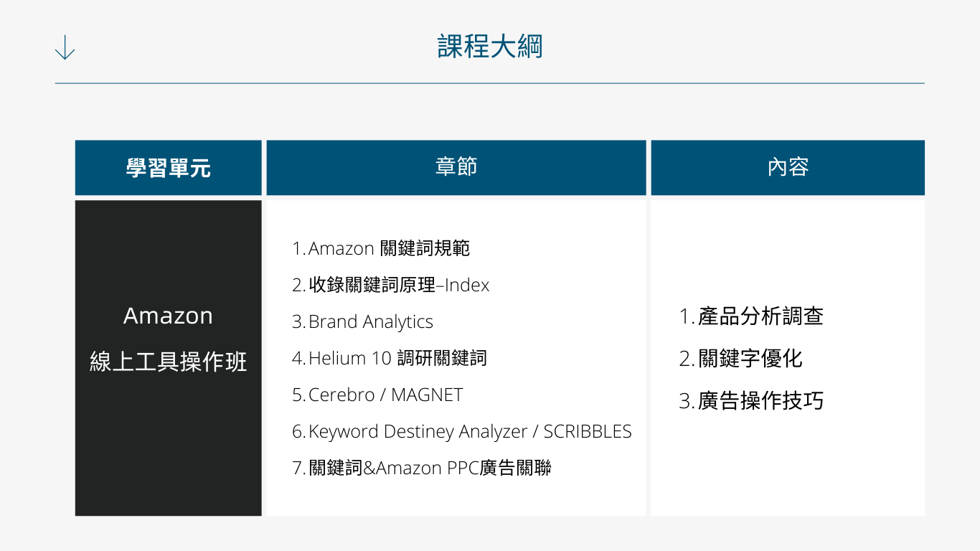Select the 課程大綱 slide title
This screenshot has width=980, height=551.
[490, 46]
